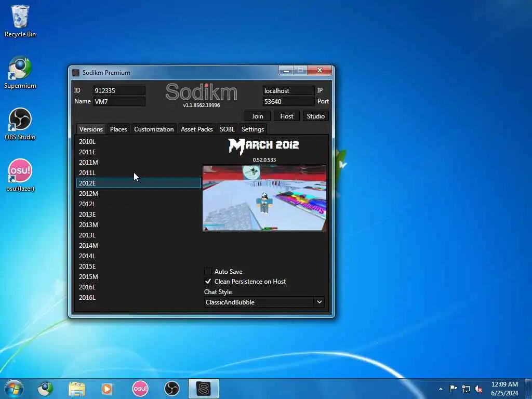Enable the Auto Save checkbox
Viewport: 532px width, 399px height.
[208, 271]
